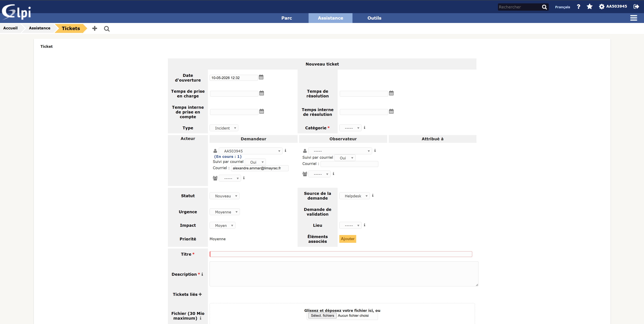Open saved searches star icon
The image size is (644, 324).
(589, 6)
